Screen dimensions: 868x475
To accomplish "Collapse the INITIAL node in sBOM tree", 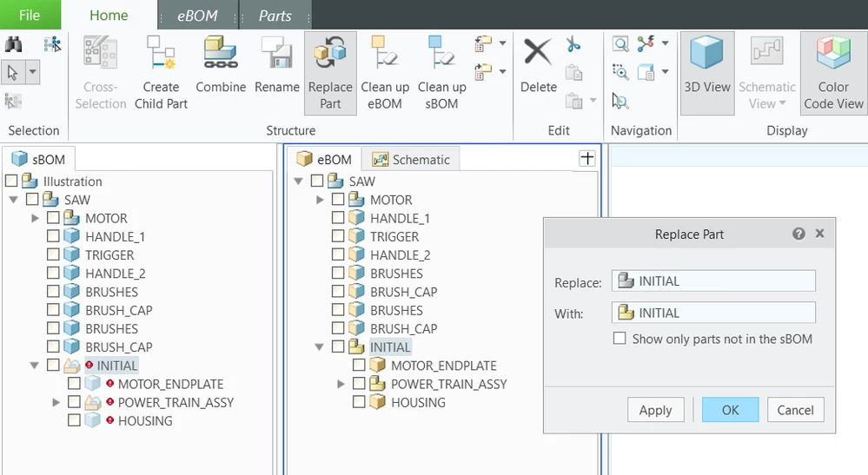I will [35, 365].
